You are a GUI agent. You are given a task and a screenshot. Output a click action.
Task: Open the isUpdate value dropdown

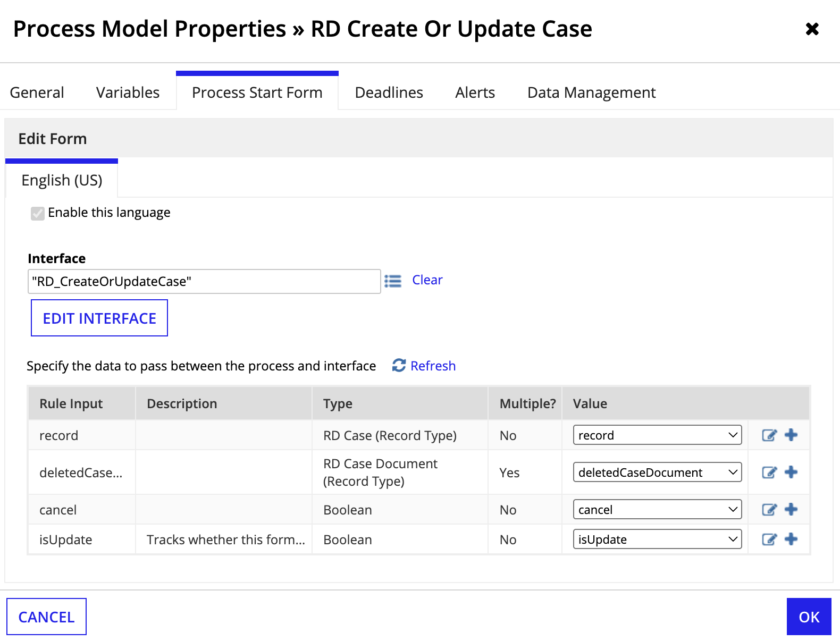(657, 539)
